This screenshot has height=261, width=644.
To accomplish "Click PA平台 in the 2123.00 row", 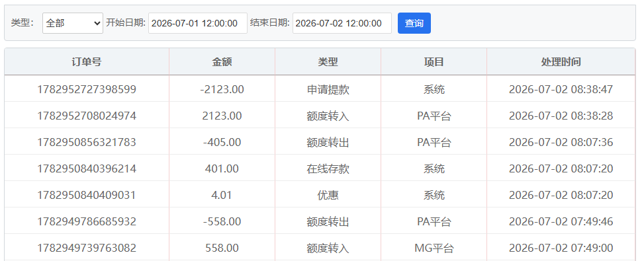I will click(x=434, y=116).
